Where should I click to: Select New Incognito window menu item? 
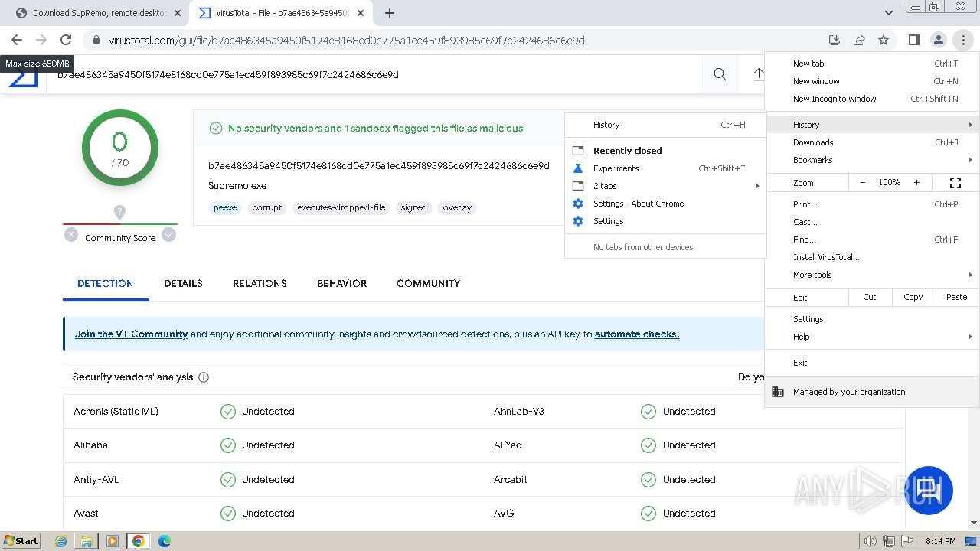click(x=872, y=99)
